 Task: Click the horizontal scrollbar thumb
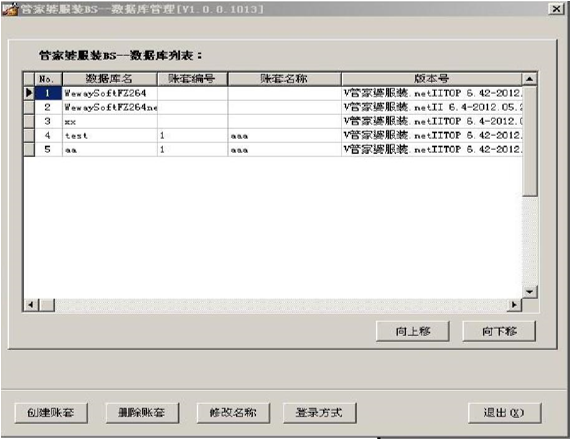[47, 305]
